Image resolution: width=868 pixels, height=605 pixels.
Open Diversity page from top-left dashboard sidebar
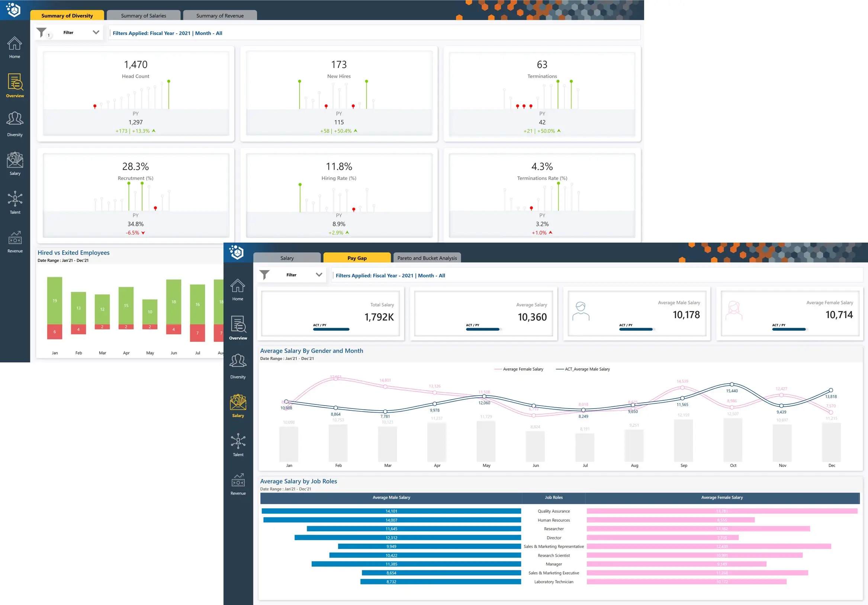click(15, 119)
